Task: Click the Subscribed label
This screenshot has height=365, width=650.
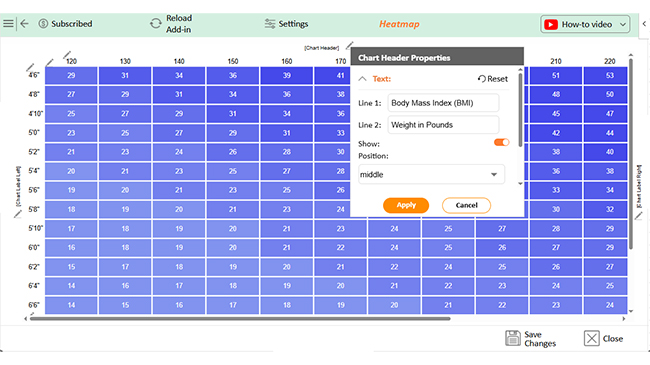Action: (x=72, y=24)
